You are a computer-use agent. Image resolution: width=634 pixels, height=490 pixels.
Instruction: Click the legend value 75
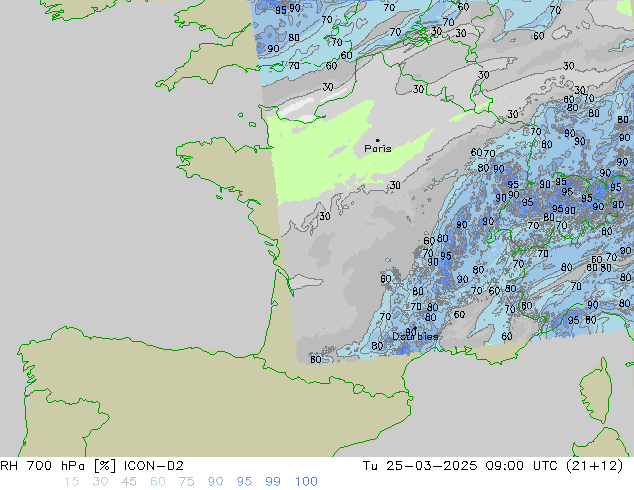(x=186, y=482)
